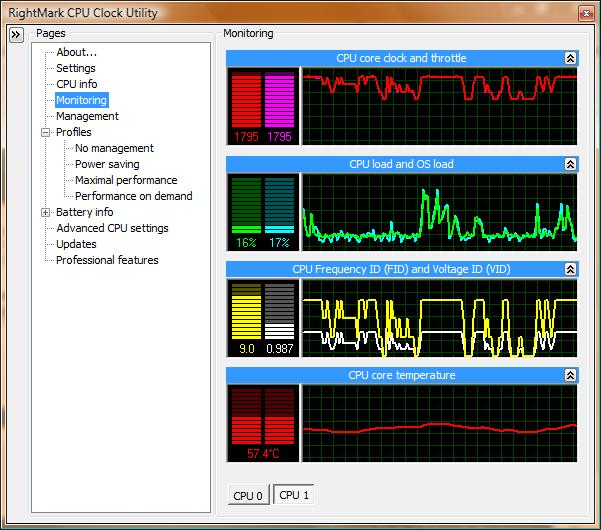This screenshot has width=601, height=530.
Task: Collapse the Pages sidebar with the double-arrow button
Action: (x=16, y=35)
